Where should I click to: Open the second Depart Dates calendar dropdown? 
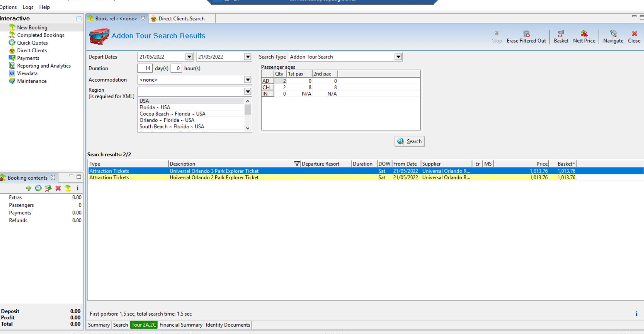pos(248,57)
